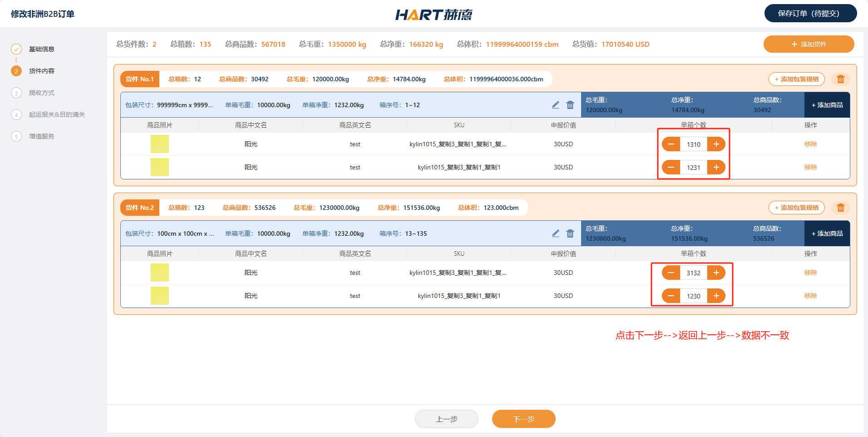Click 保存订单 (待提交) button

(810, 13)
